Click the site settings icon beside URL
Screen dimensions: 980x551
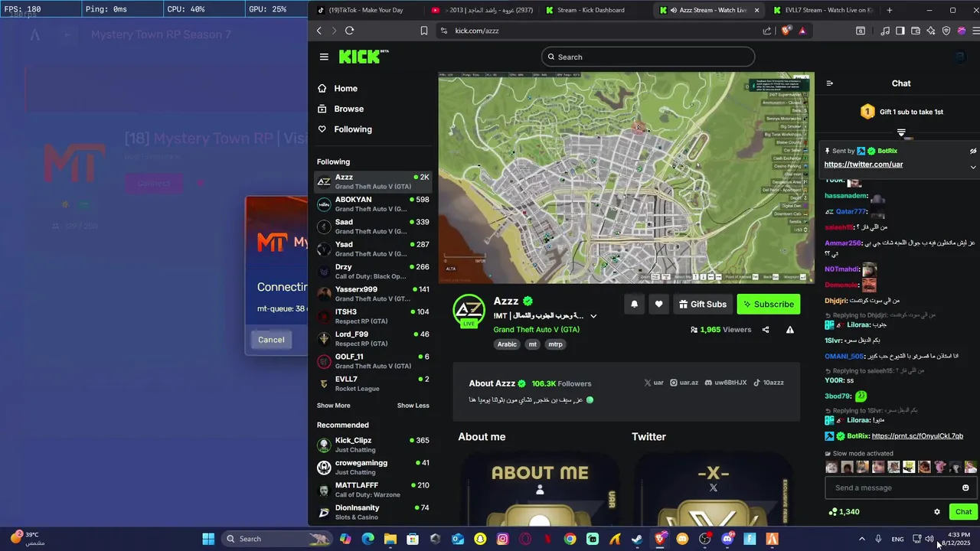click(443, 31)
